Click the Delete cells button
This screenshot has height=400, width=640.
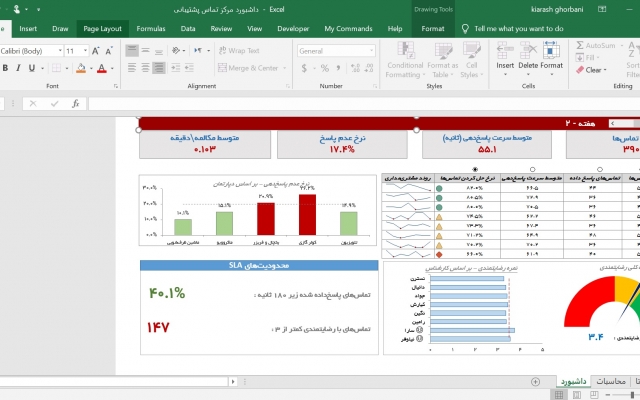pos(528,59)
